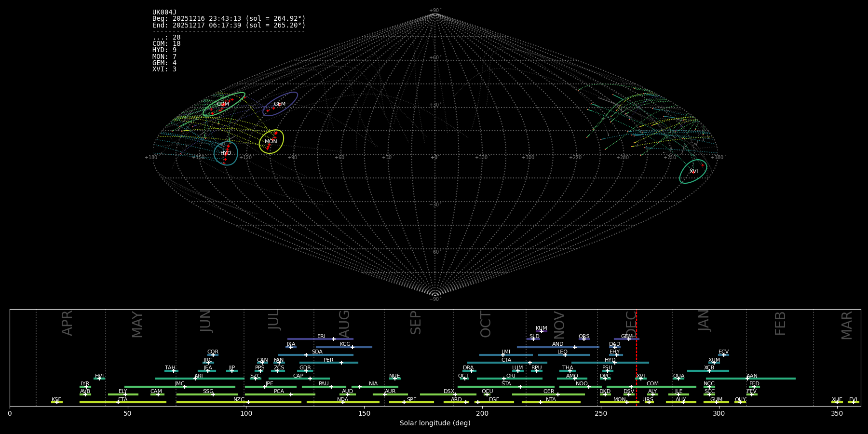
Task: Click the PER shower bar label
Action: coord(328,360)
